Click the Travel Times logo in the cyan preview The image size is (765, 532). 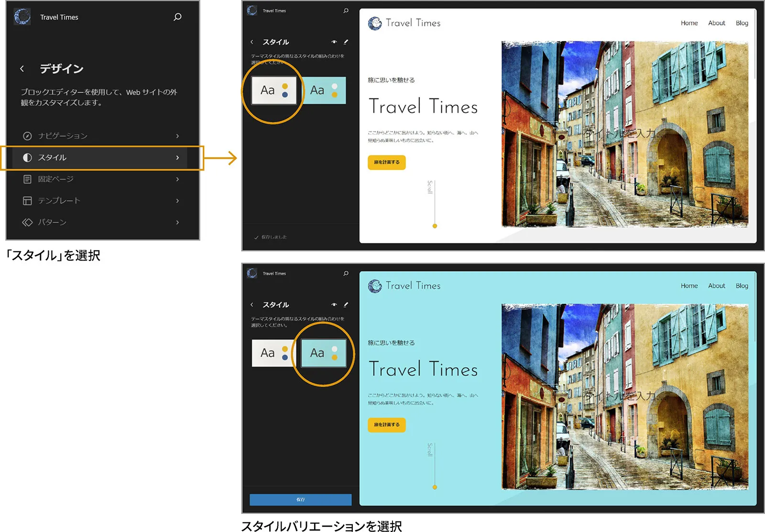pos(375,286)
